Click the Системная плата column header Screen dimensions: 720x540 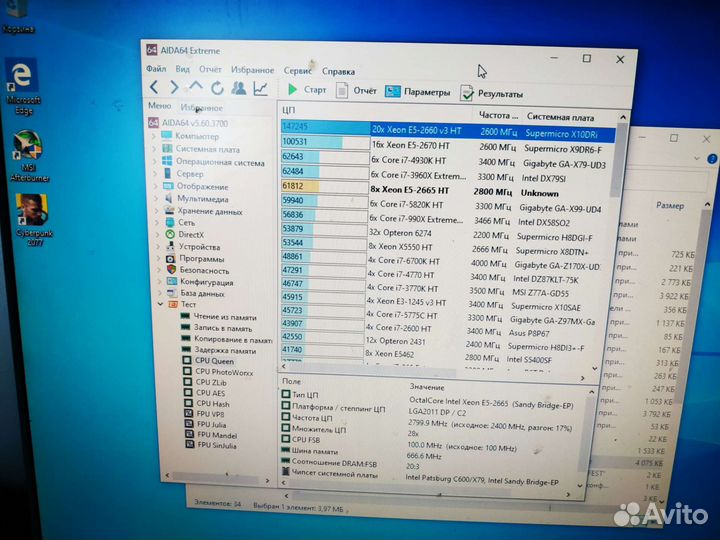coord(560,117)
